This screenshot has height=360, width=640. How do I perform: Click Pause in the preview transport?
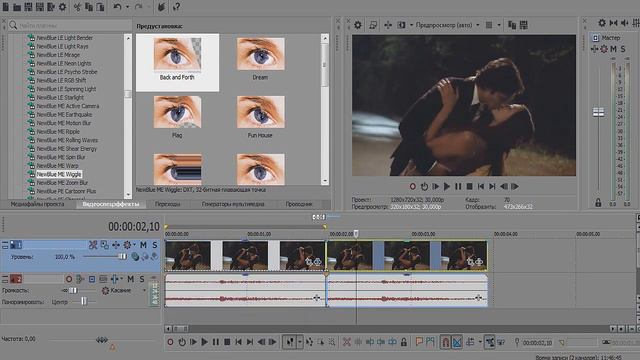458,187
